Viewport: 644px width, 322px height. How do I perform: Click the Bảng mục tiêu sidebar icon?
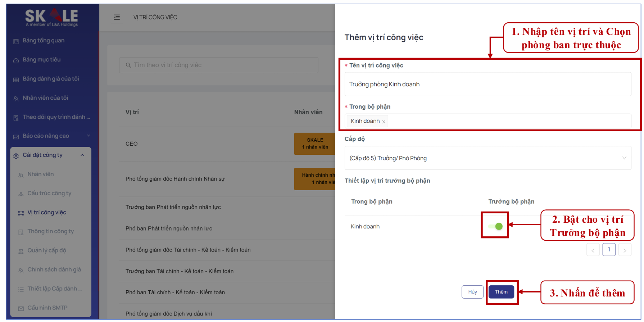(x=16, y=60)
